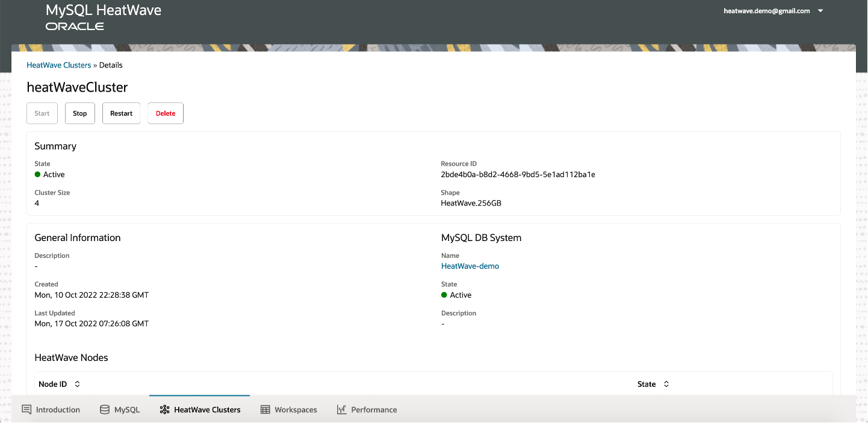Viewport: 868px width, 423px height.
Task: Navigate back via HeatWave Clusters breadcrumb
Action: (58, 64)
